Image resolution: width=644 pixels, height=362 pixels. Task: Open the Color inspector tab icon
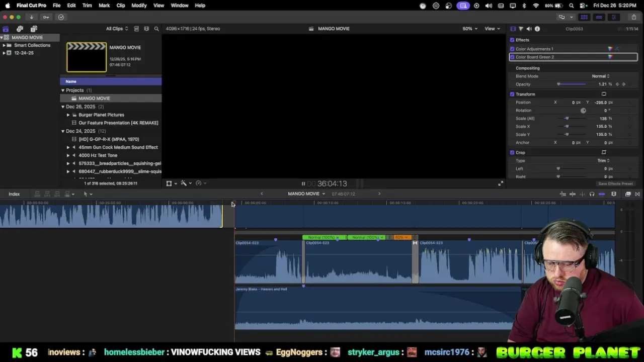pyautogui.click(x=521, y=29)
